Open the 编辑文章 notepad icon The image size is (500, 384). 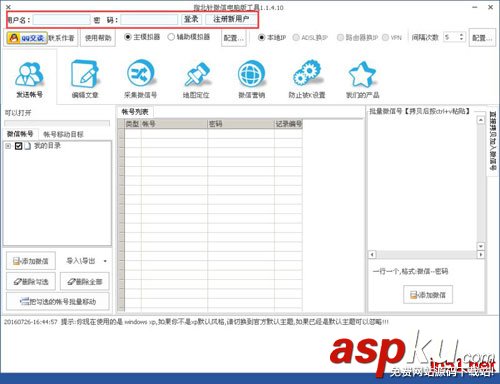85,79
